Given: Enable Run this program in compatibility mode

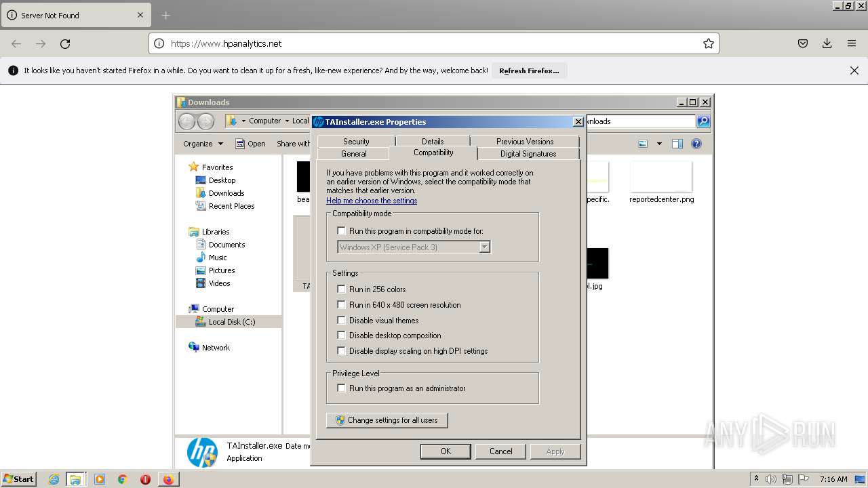Looking at the screenshot, I should 342,231.
